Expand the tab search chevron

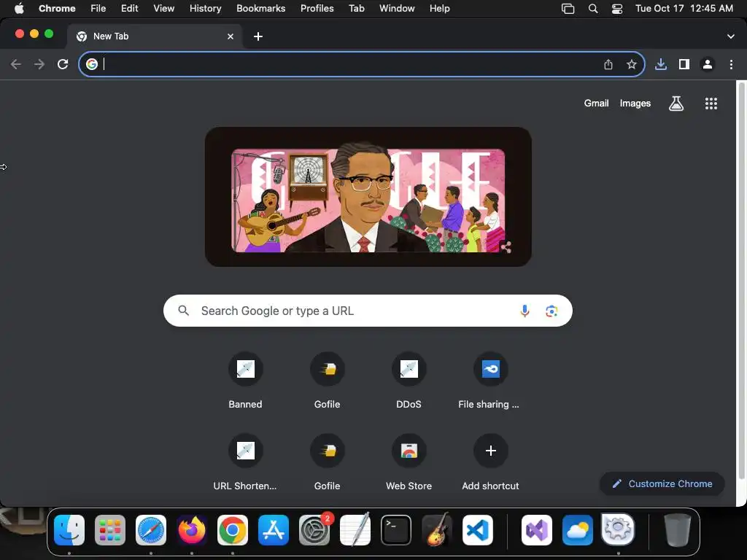[731, 36]
